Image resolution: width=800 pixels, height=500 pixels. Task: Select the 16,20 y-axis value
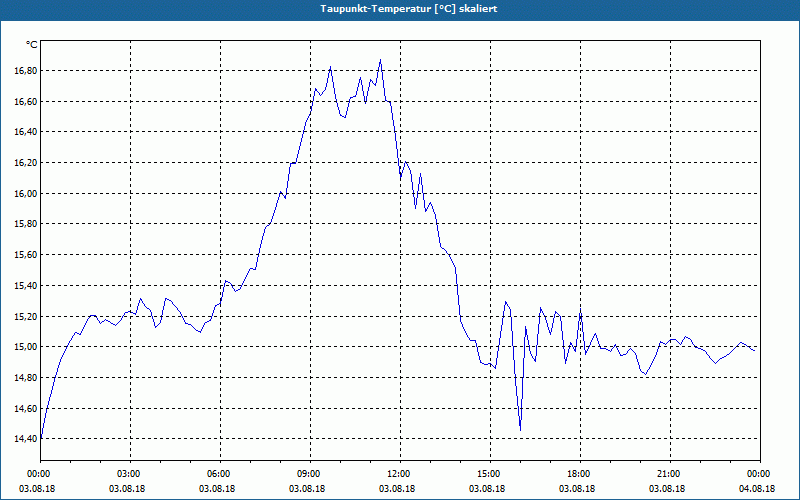[x=26, y=163]
